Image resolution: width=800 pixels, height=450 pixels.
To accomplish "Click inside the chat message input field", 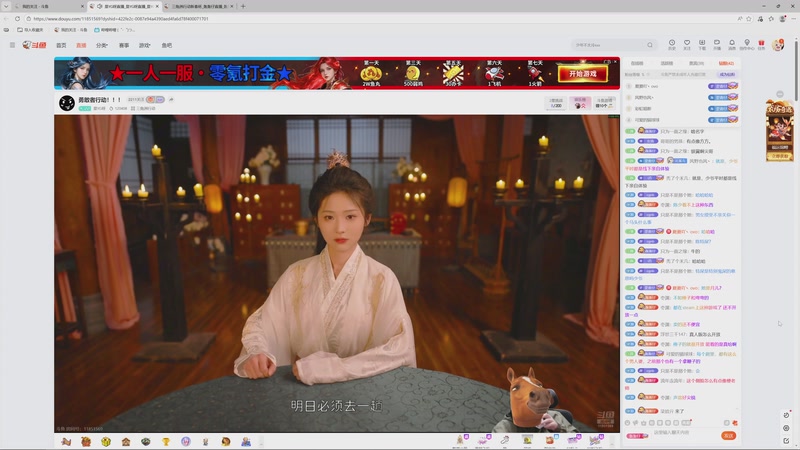I will 685,435.
